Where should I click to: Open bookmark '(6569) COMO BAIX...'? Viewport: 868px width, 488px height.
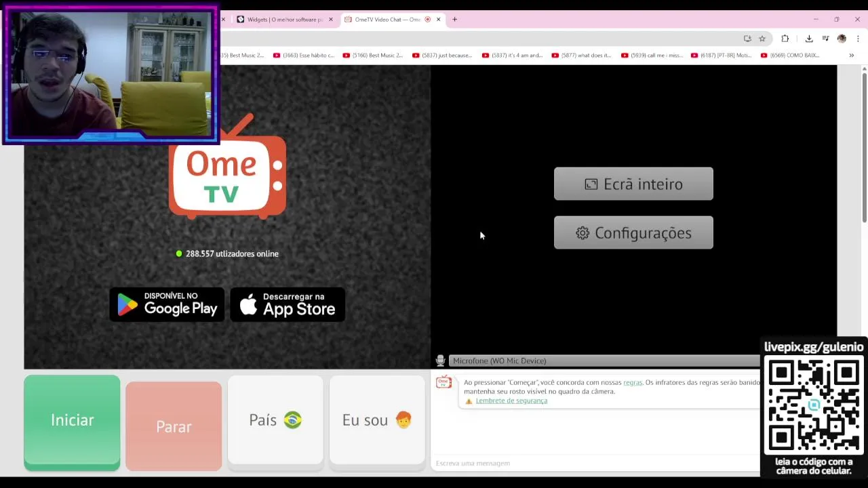[x=790, y=56]
